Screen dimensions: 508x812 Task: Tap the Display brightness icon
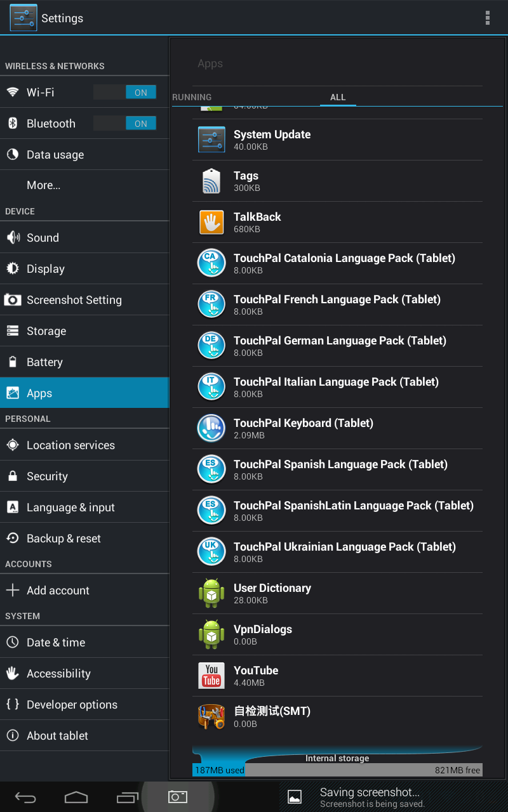pos(13,268)
